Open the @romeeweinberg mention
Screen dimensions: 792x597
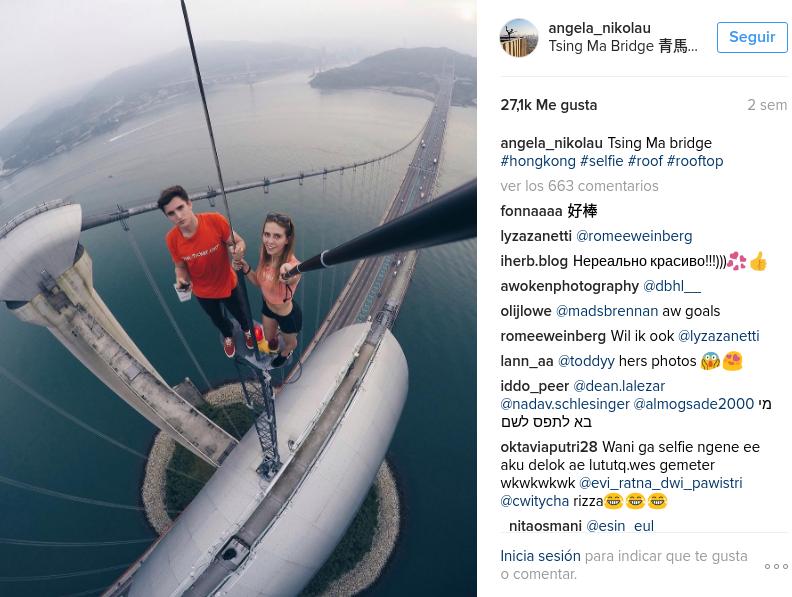(x=634, y=236)
